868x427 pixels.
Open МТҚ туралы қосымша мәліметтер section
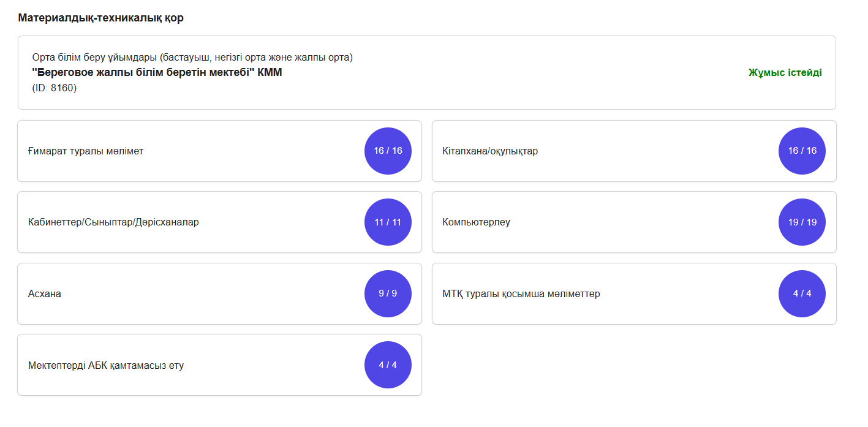521,294
